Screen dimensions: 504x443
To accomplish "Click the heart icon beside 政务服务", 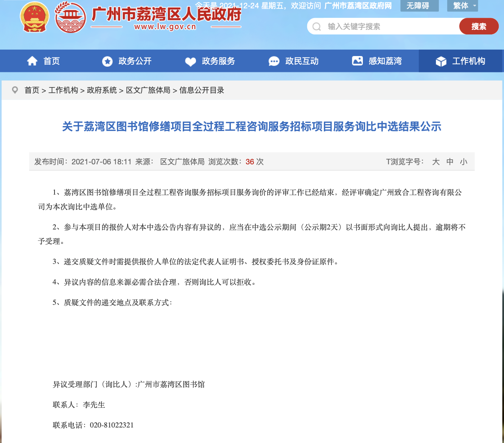I will (x=190, y=61).
